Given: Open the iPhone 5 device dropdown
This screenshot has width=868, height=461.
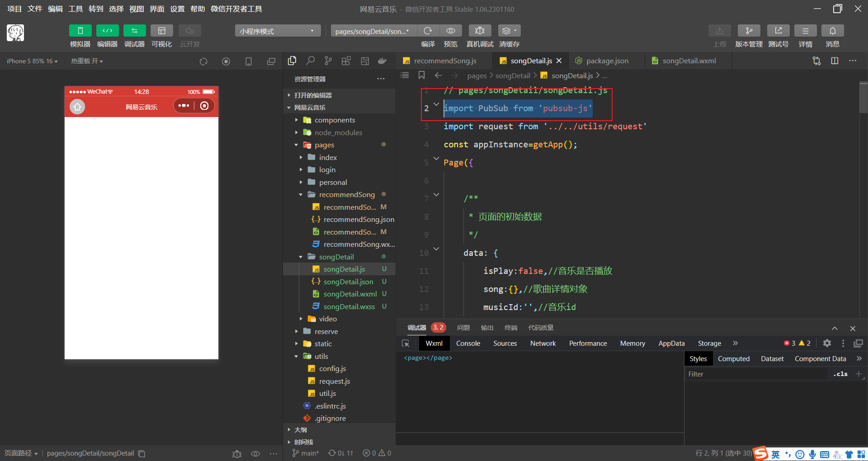Looking at the screenshot, I should (32, 61).
